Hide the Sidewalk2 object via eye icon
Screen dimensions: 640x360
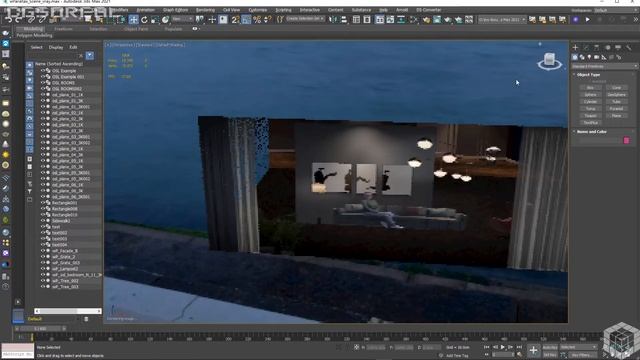tap(42, 221)
